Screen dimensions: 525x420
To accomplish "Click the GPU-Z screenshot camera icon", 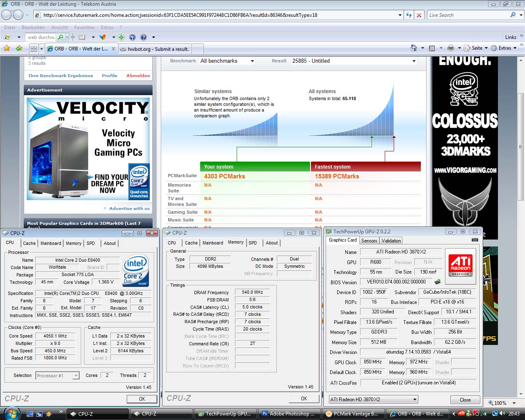I will [x=475, y=240].
